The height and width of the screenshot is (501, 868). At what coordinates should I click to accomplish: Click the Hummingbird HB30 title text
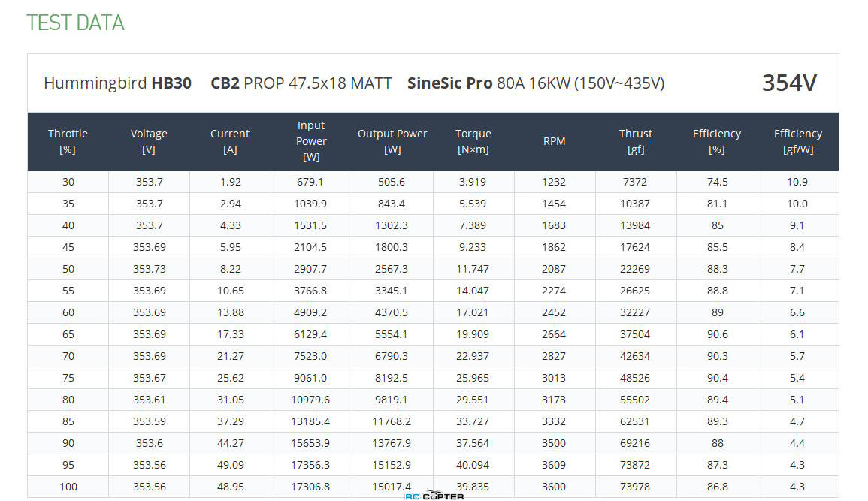coord(117,83)
